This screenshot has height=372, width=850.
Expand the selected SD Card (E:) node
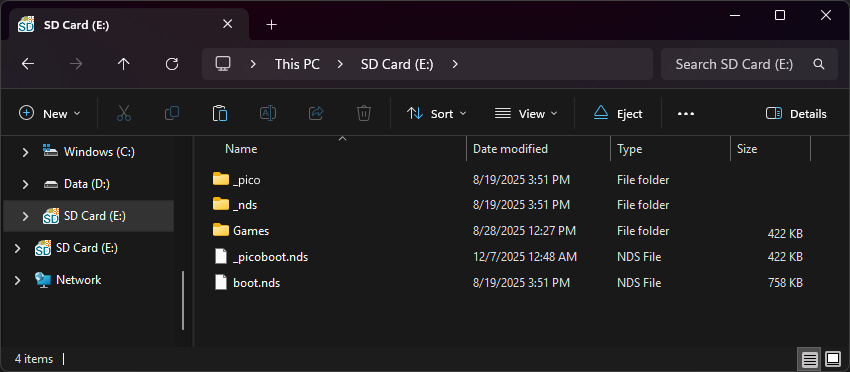pyautogui.click(x=25, y=216)
